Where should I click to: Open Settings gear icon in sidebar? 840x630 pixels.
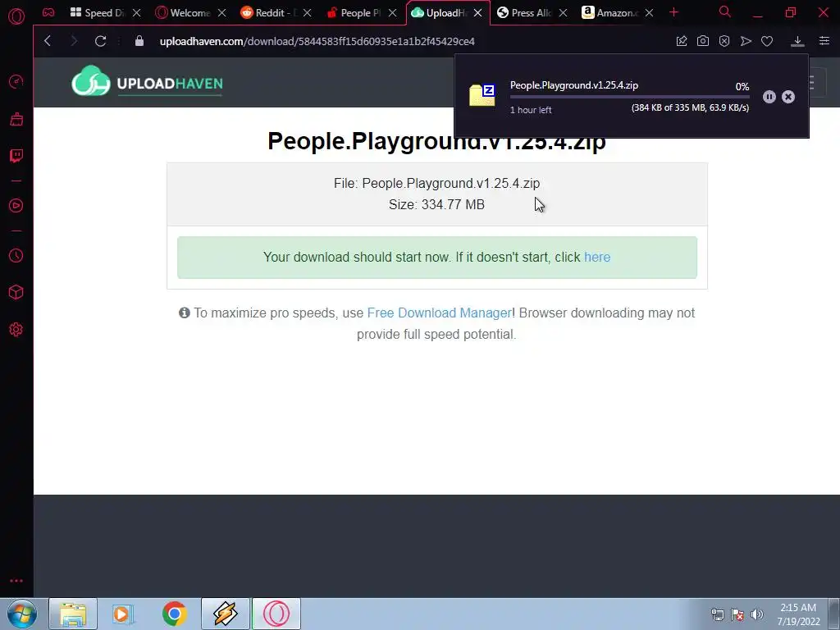tap(16, 330)
